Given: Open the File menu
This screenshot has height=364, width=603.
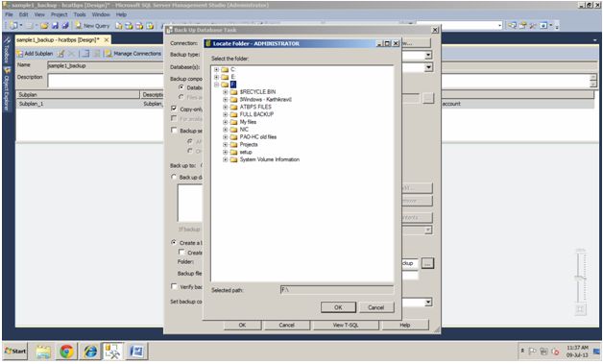Looking at the screenshot, I should (x=9, y=14).
